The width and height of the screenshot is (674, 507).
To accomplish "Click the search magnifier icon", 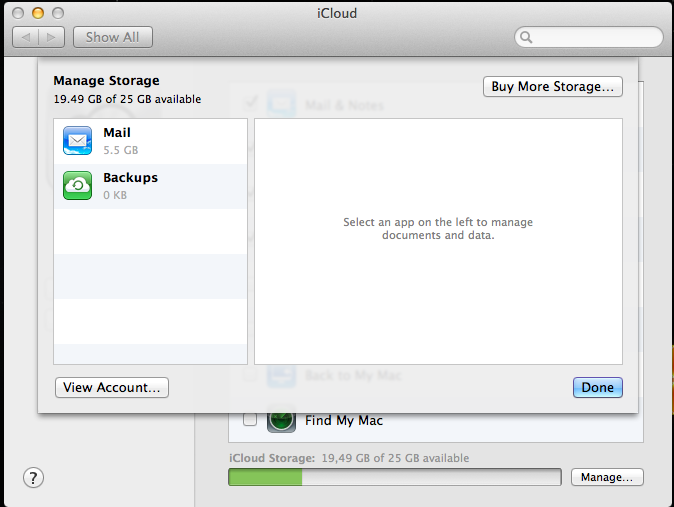I will (x=526, y=37).
